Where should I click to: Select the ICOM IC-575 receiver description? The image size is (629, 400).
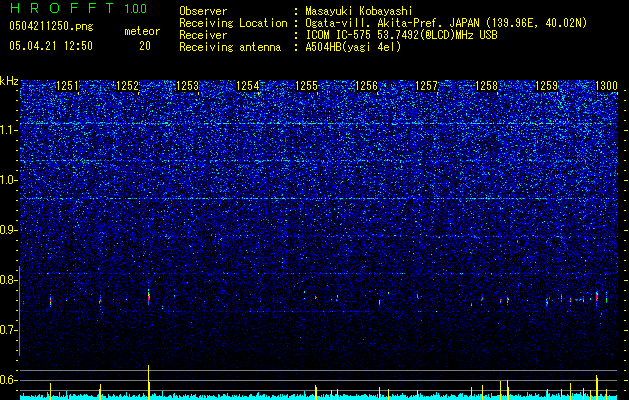click(401, 35)
